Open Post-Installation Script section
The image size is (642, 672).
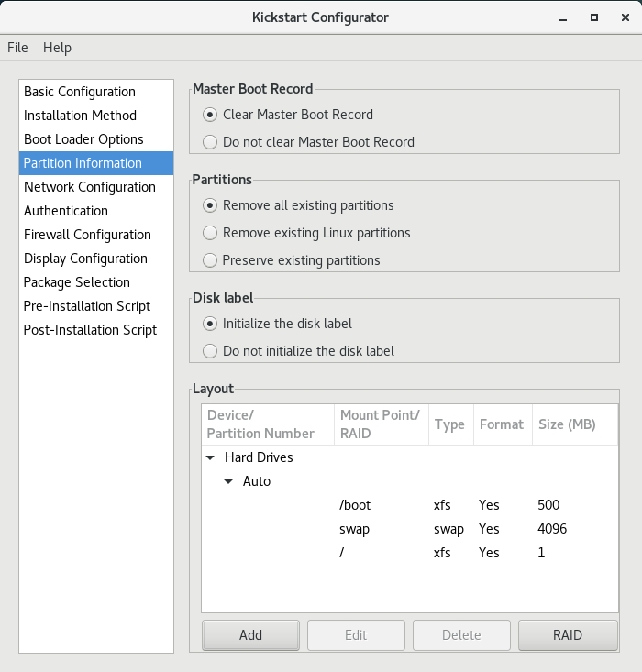(x=90, y=330)
